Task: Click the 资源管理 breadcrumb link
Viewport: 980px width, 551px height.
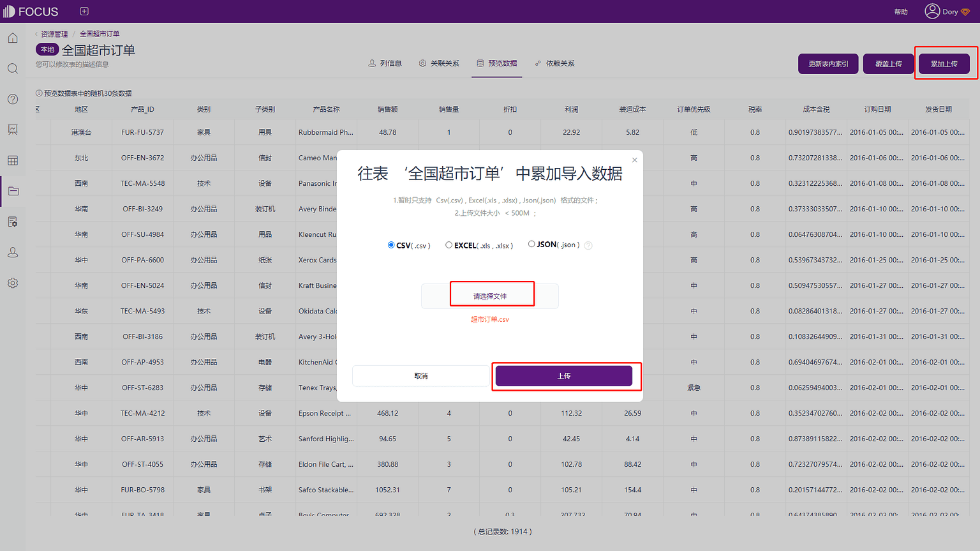Action: pyautogui.click(x=54, y=34)
